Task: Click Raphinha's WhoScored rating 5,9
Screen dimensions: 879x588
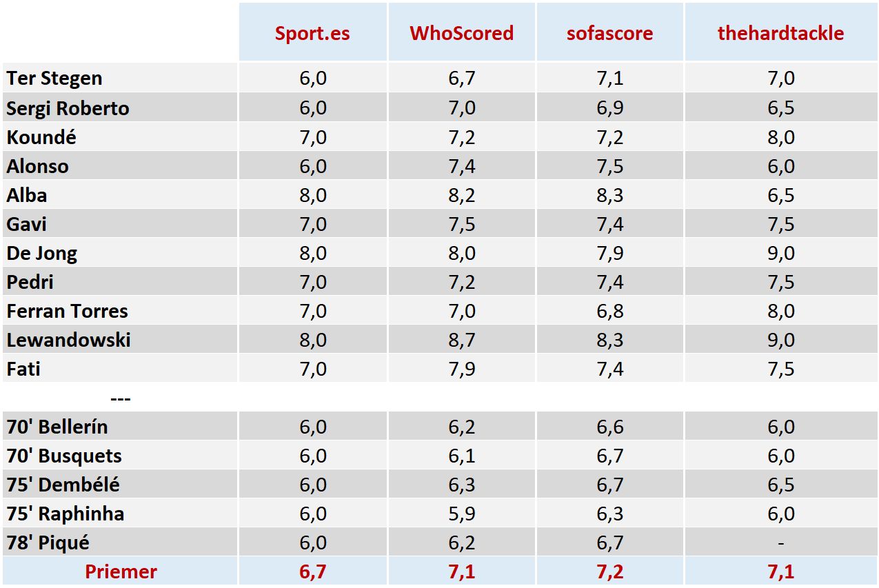Action: coord(461,514)
